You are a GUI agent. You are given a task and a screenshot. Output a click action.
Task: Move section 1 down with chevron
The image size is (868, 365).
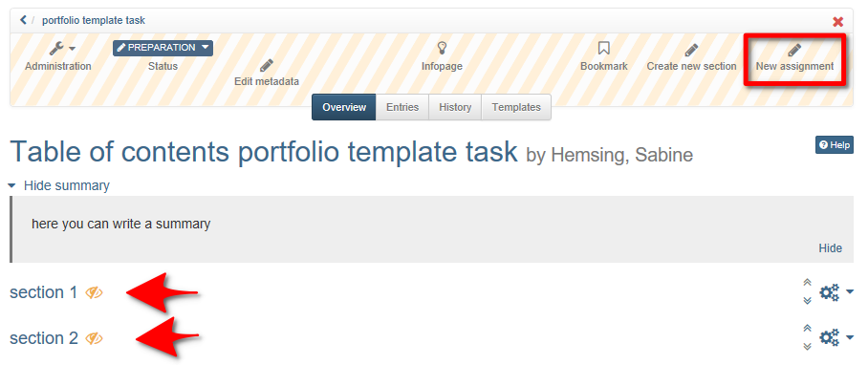[x=807, y=300]
